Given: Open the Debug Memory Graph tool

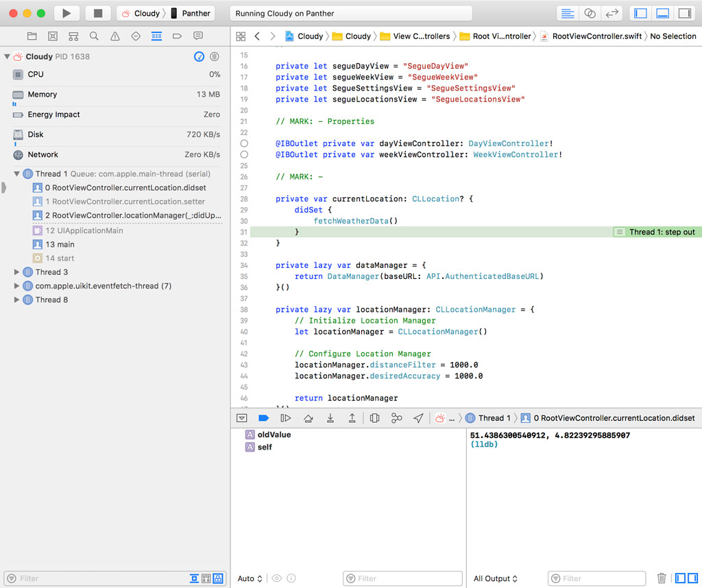Looking at the screenshot, I should click(x=396, y=418).
